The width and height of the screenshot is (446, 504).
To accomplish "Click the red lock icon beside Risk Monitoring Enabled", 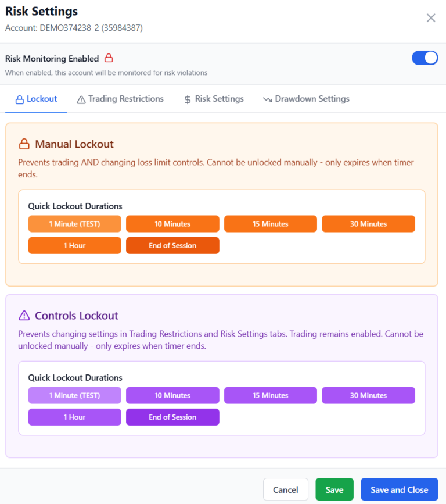I will click(x=109, y=58).
